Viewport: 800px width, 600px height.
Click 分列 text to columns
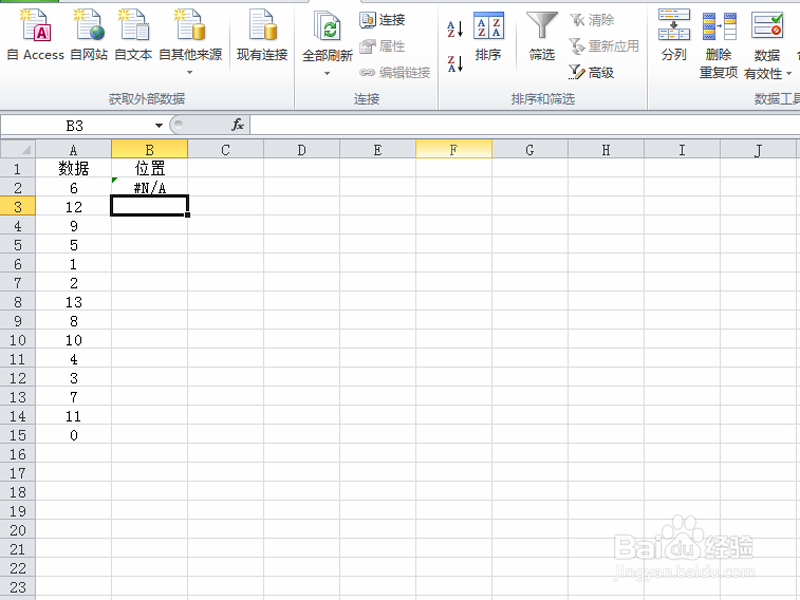click(674, 35)
